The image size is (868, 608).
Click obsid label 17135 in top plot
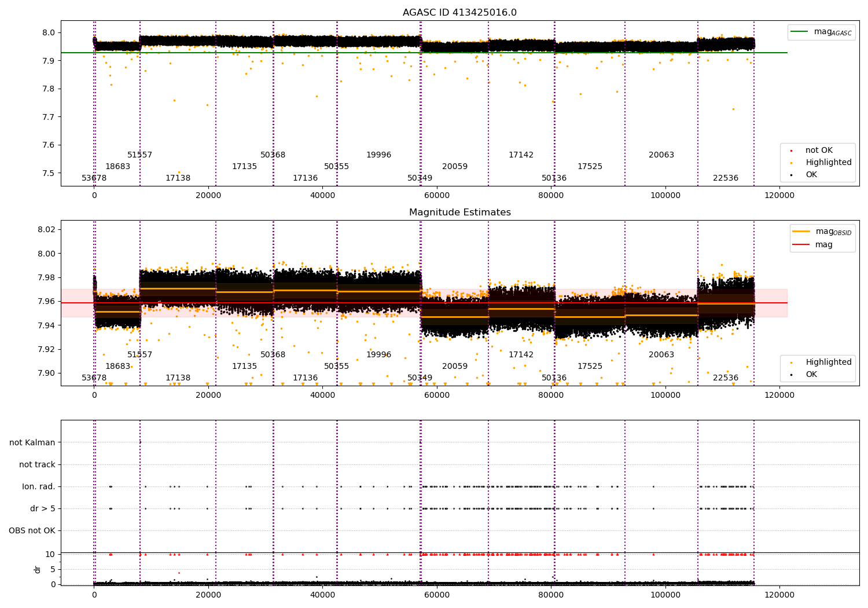(244, 167)
